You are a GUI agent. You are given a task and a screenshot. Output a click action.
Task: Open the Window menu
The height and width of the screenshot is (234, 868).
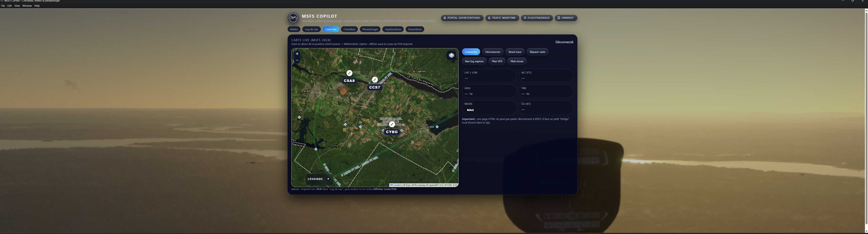pos(27,6)
